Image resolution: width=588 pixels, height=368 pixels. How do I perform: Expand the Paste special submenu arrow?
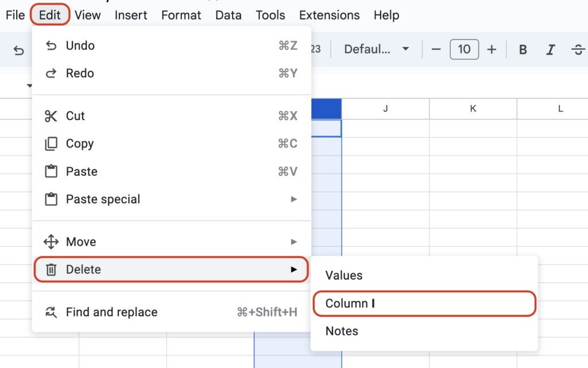[x=294, y=199]
